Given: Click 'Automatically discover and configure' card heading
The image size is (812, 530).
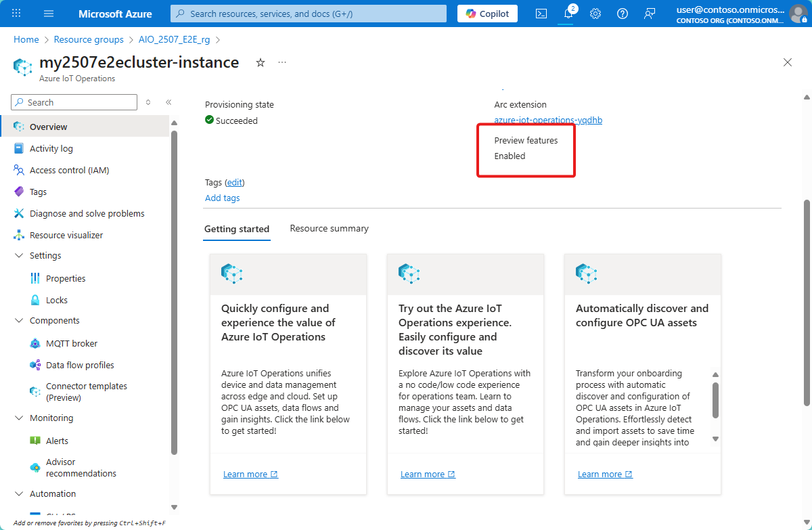Looking at the screenshot, I should (x=642, y=315).
